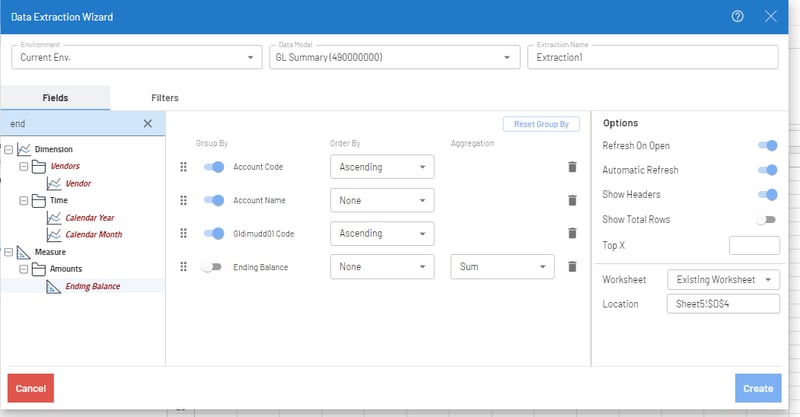The width and height of the screenshot is (800, 417).
Task: Delete the Account Name field row
Action: click(x=572, y=200)
